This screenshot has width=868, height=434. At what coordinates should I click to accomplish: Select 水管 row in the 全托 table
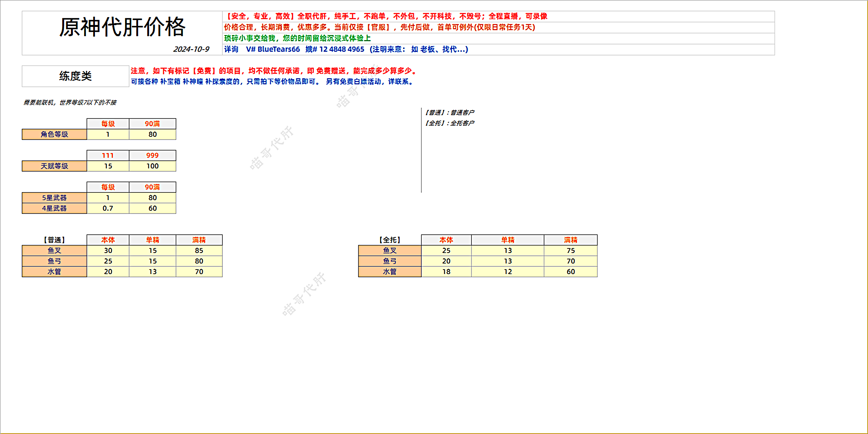pos(389,272)
